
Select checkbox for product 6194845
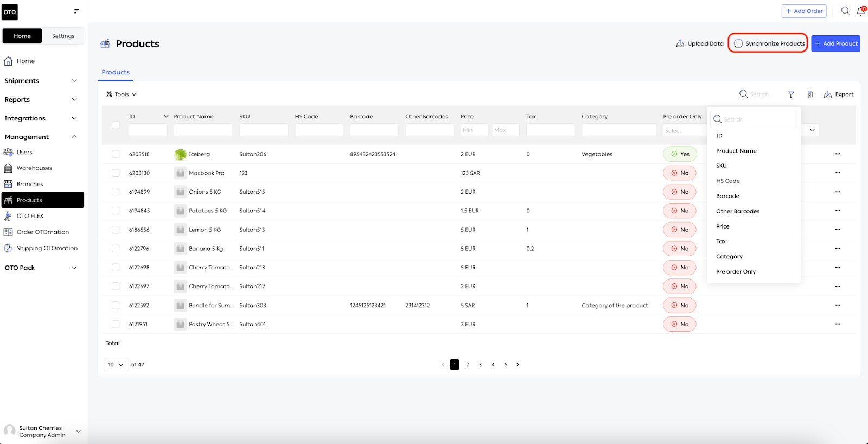coord(116,211)
